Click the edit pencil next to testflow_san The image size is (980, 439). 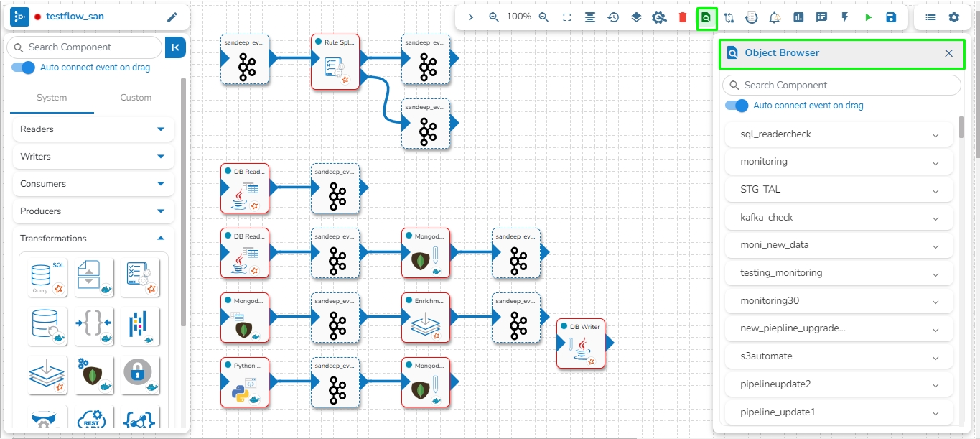172,17
